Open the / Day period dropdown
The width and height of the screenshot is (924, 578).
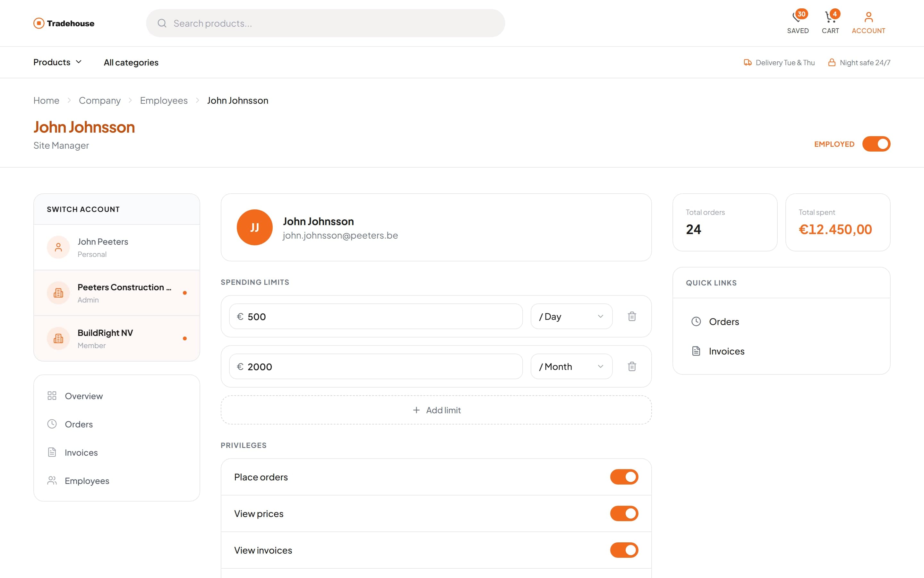(571, 316)
